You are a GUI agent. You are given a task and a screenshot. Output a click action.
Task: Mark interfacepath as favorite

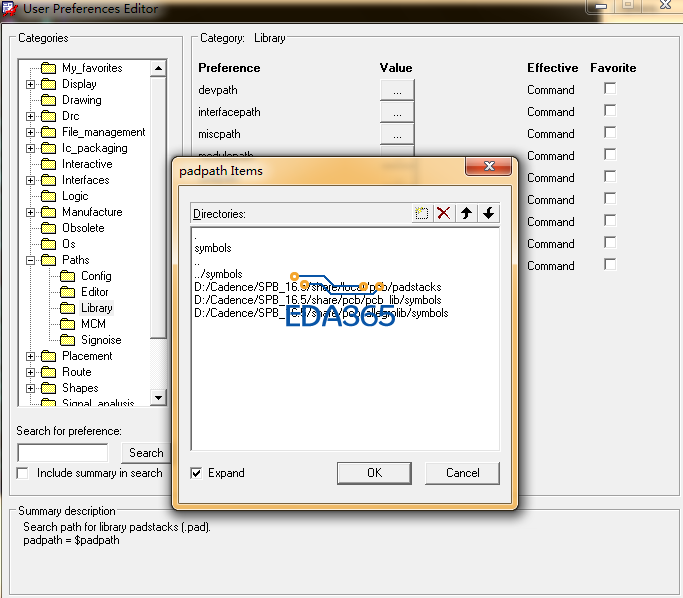[x=610, y=111]
